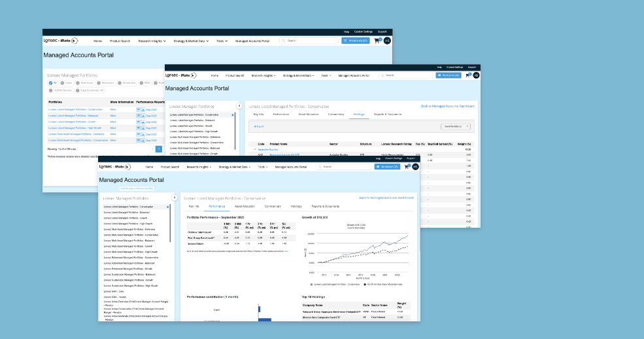This screenshot has height=339, width=644.
Task: Click the portfolio list scrollbar in holdings window
Action: (235, 132)
